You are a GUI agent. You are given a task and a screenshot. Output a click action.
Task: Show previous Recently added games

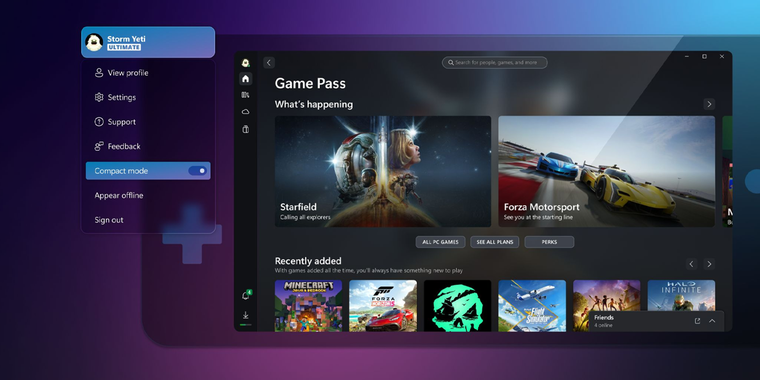[x=692, y=264]
